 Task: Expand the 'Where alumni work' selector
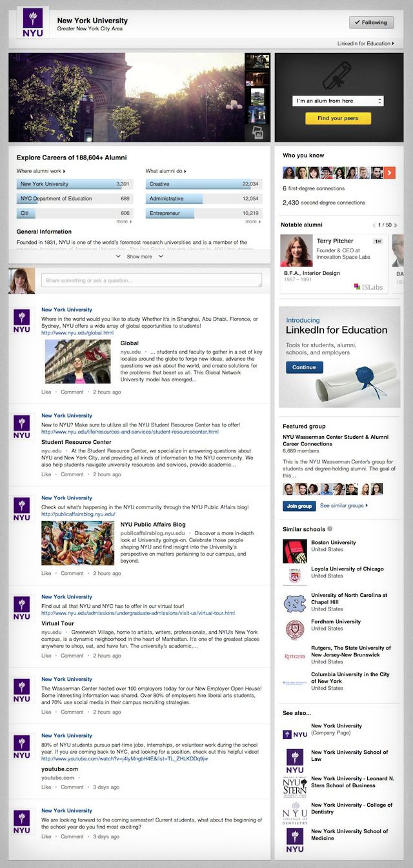coord(41,171)
